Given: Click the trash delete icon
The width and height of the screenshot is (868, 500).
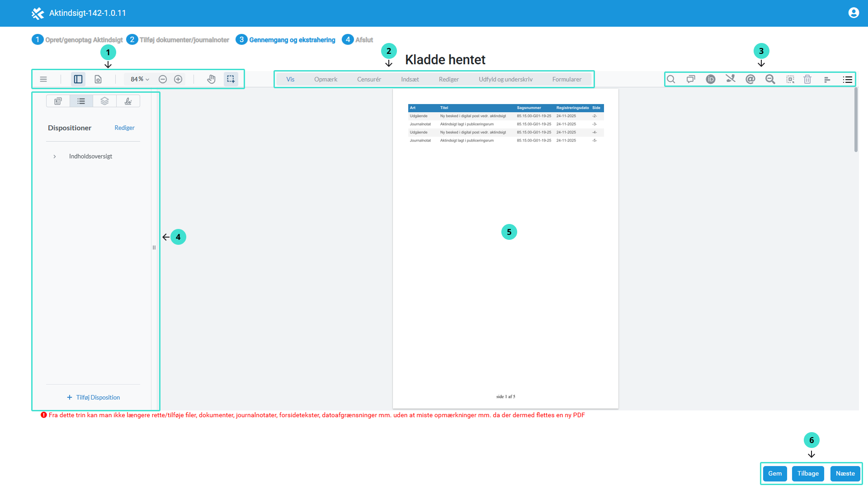Looking at the screenshot, I should [807, 79].
